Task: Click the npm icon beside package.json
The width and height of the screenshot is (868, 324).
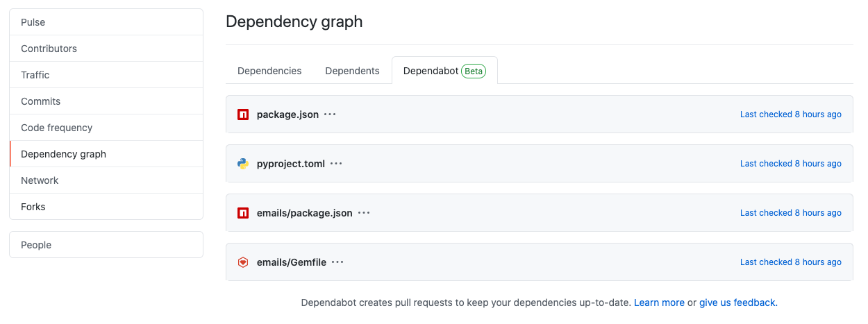Action: [x=243, y=114]
